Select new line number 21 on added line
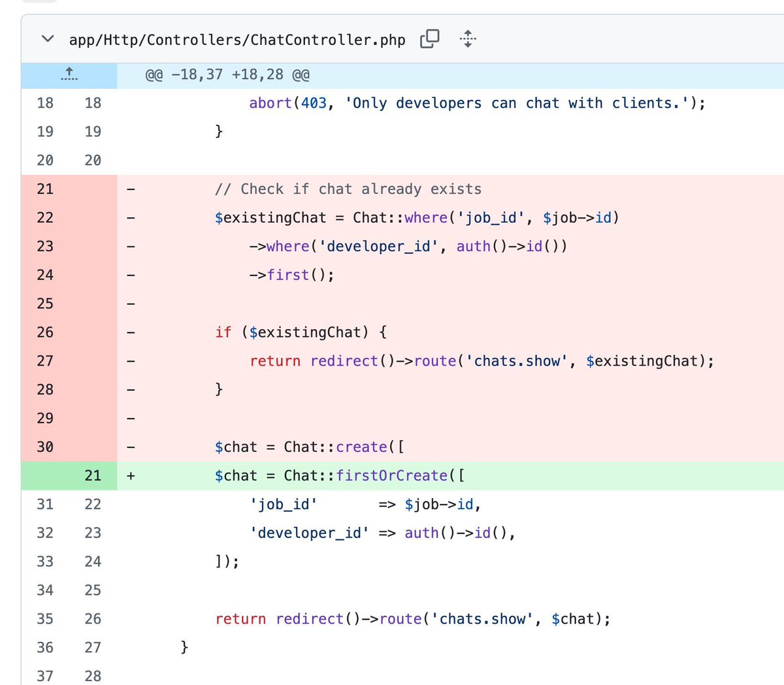 tap(93, 475)
